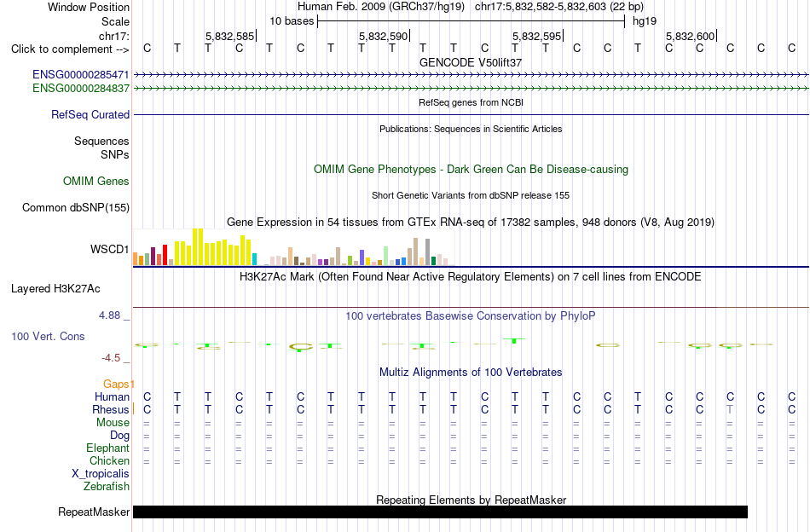Select the Chicken alignment row label
This screenshot has height=532, width=810.
tap(109, 460)
